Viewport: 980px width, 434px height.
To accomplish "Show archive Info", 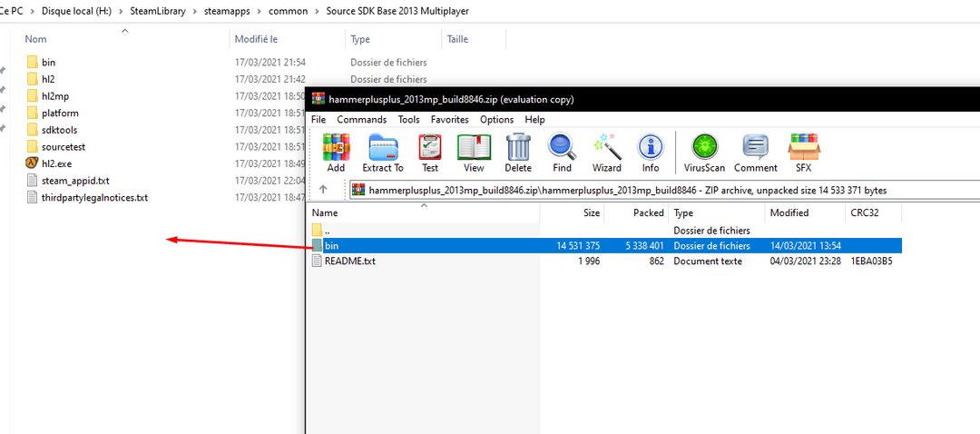I will (650, 153).
